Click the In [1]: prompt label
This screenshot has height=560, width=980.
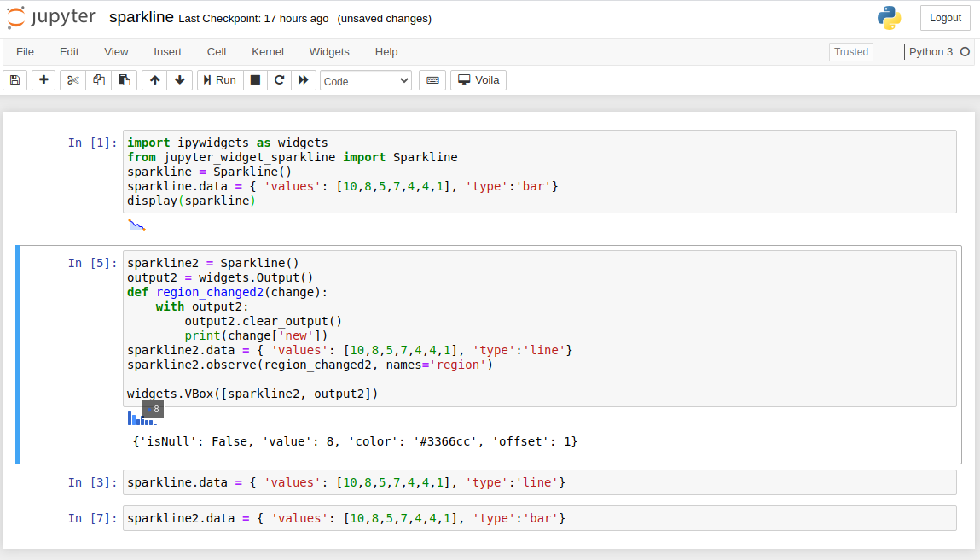(x=92, y=143)
